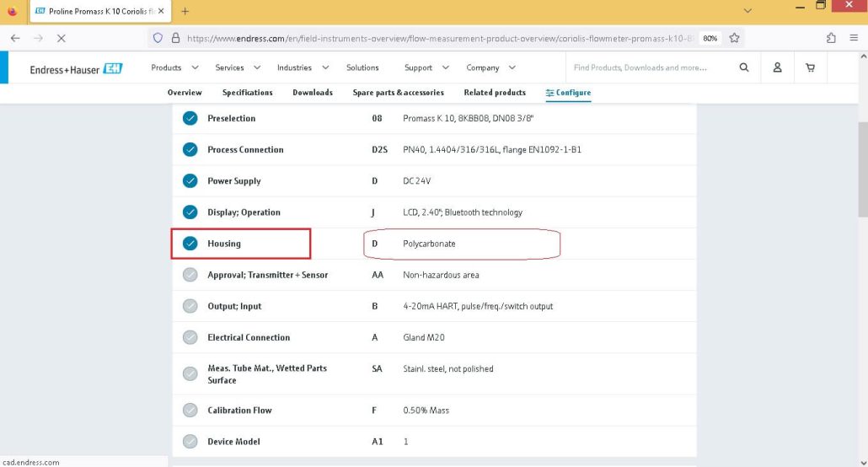Toggle the Process Connection checkmark

click(x=190, y=149)
